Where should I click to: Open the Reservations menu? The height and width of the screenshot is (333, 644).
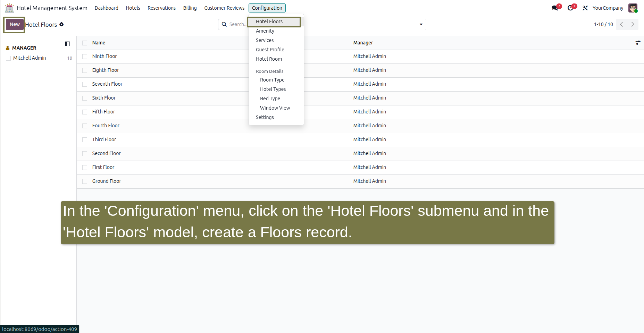coord(161,8)
